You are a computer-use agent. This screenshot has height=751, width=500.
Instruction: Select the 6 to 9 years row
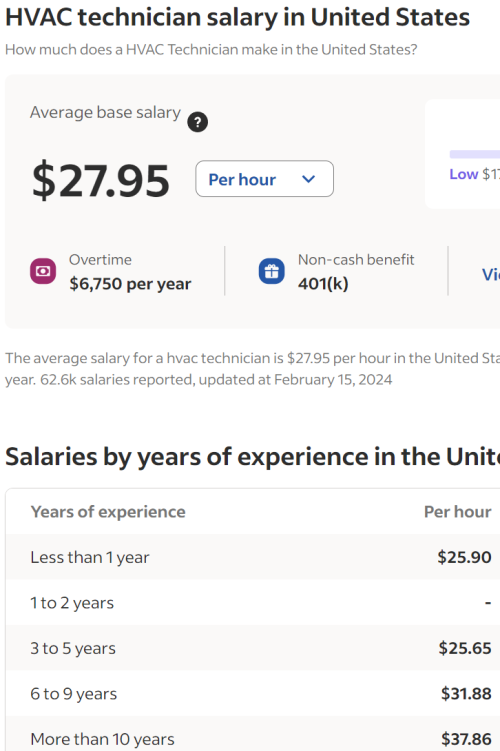[253, 694]
